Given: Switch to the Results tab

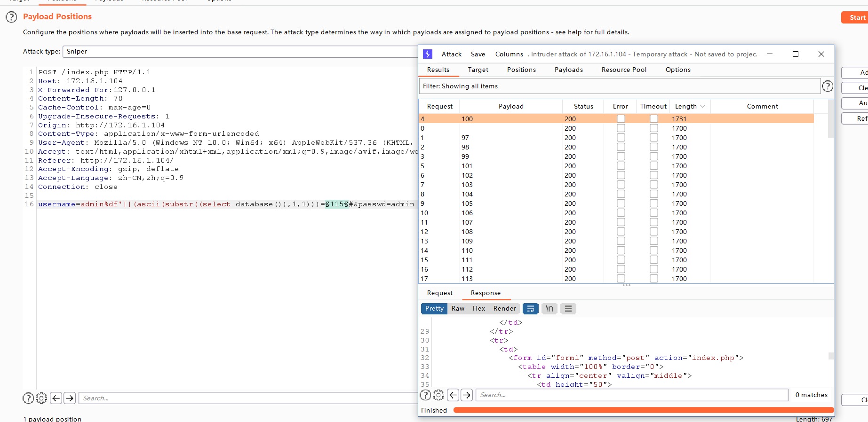Looking at the screenshot, I should tap(438, 70).
